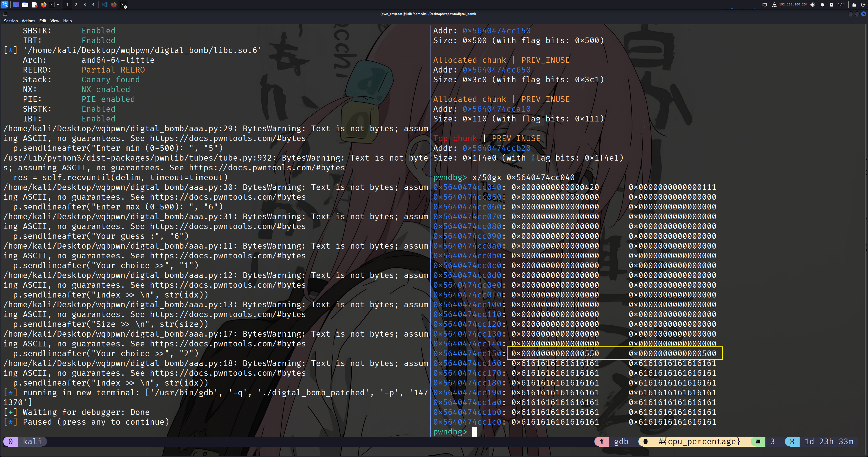The height and width of the screenshot is (457, 868).
Task: Open the Edit menu
Action: point(43,21)
